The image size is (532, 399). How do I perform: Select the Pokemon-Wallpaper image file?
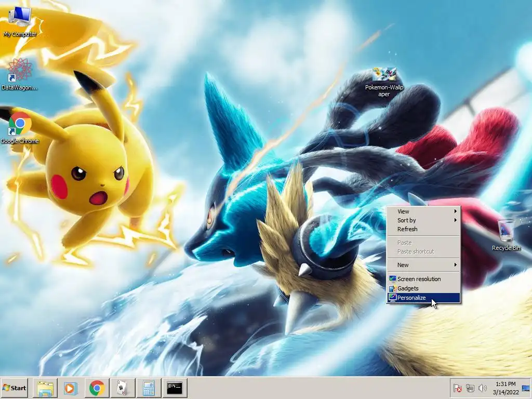384,82
